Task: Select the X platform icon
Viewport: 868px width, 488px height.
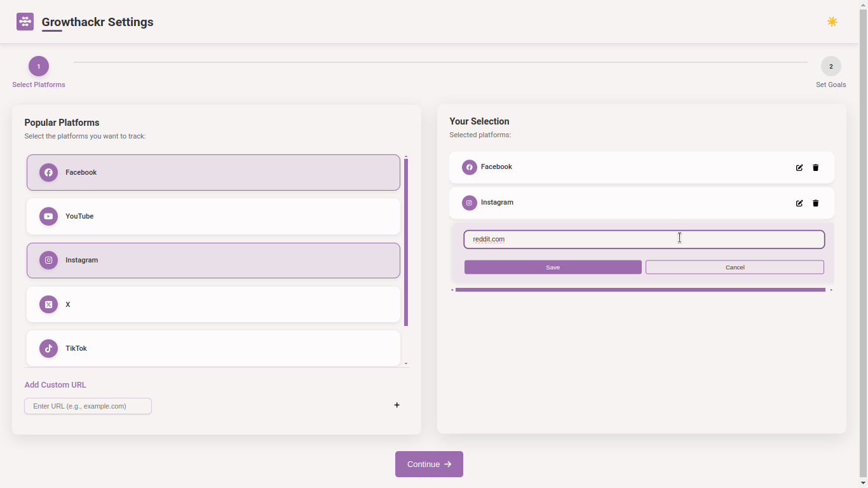Action: (x=48, y=304)
